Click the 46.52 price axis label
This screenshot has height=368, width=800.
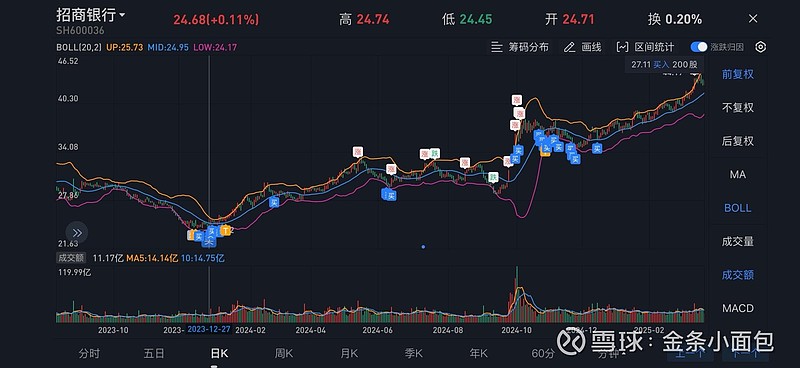click(67, 61)
